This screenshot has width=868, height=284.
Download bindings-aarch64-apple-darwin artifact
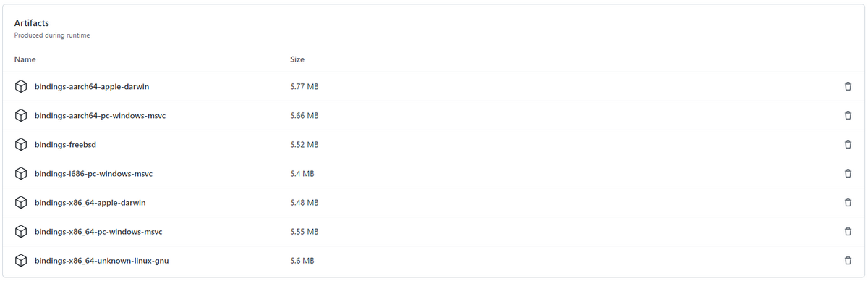tap(92, 87)
